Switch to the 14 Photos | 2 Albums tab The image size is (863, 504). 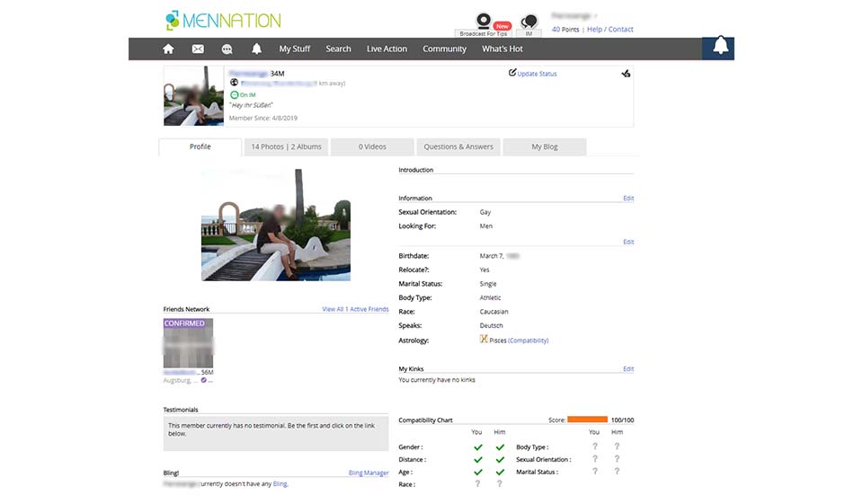point(286,146)
